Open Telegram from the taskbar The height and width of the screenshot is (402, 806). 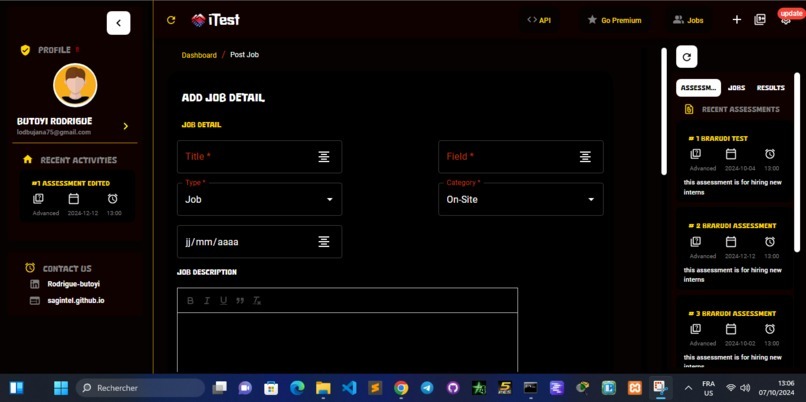pyautogui.click(x=427, y=388)
